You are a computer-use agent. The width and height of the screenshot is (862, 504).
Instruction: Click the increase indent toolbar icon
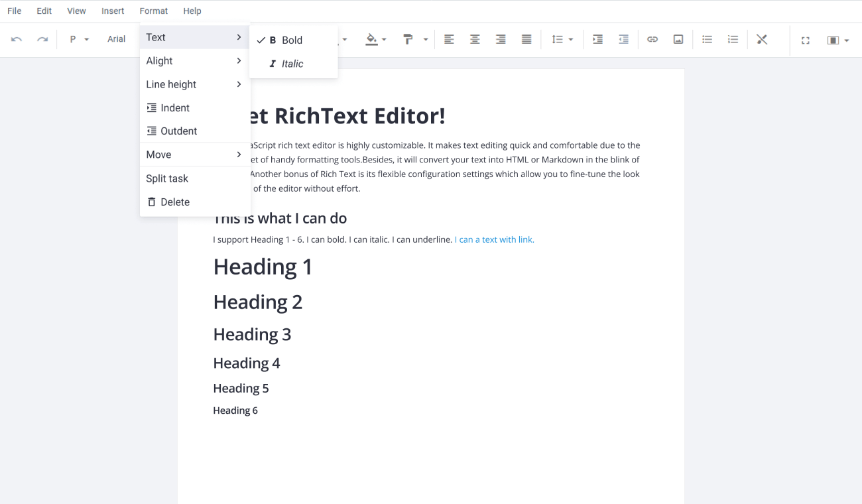click(x=597, y=40)
